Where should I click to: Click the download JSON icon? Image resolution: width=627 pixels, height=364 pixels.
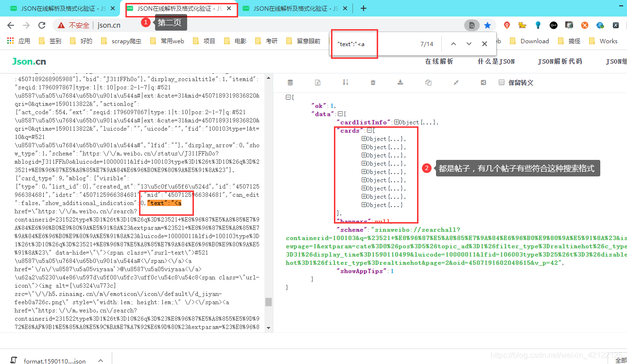401,83
